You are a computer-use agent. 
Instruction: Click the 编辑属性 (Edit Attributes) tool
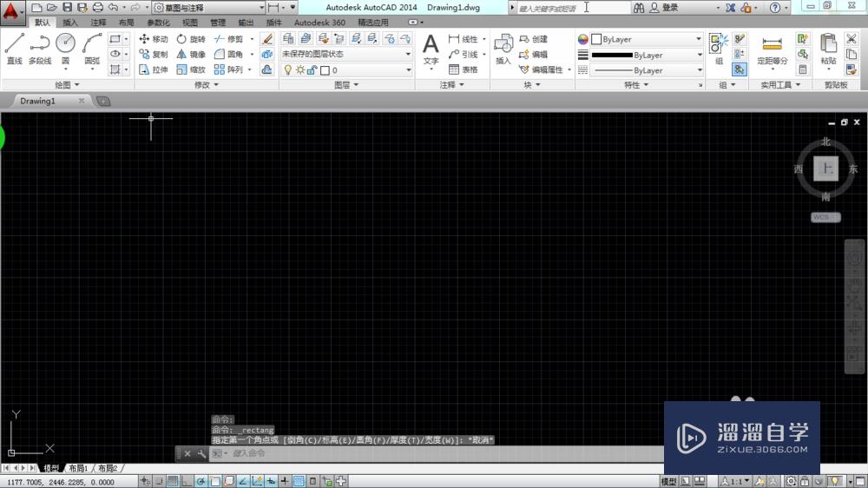pyautogui.click(x=542, y=69)
